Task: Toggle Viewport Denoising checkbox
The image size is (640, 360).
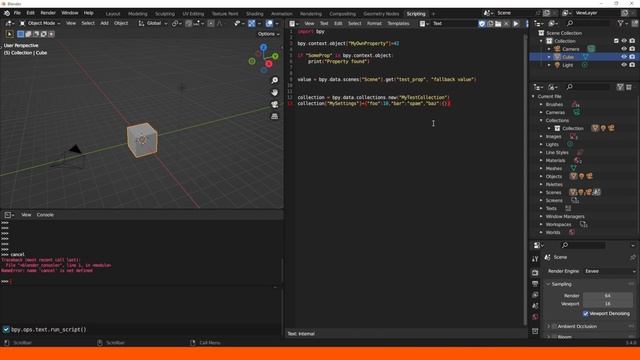Action: tap(586, 313)
